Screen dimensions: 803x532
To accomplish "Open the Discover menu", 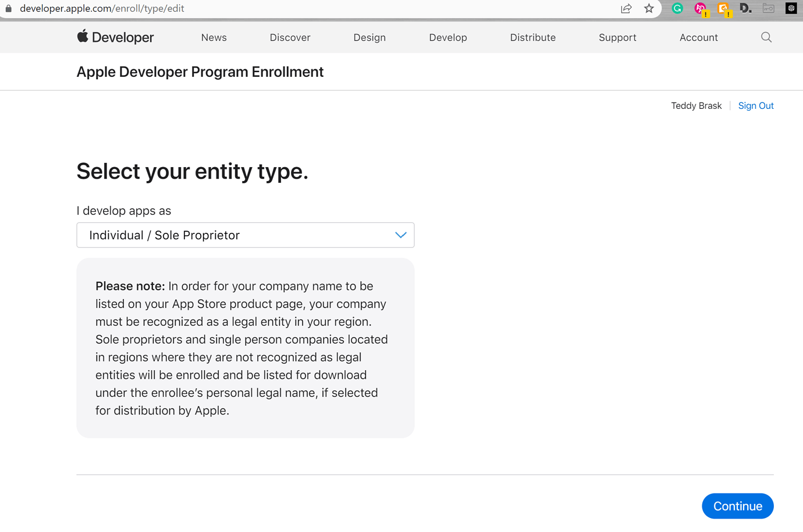I will 290,37.
